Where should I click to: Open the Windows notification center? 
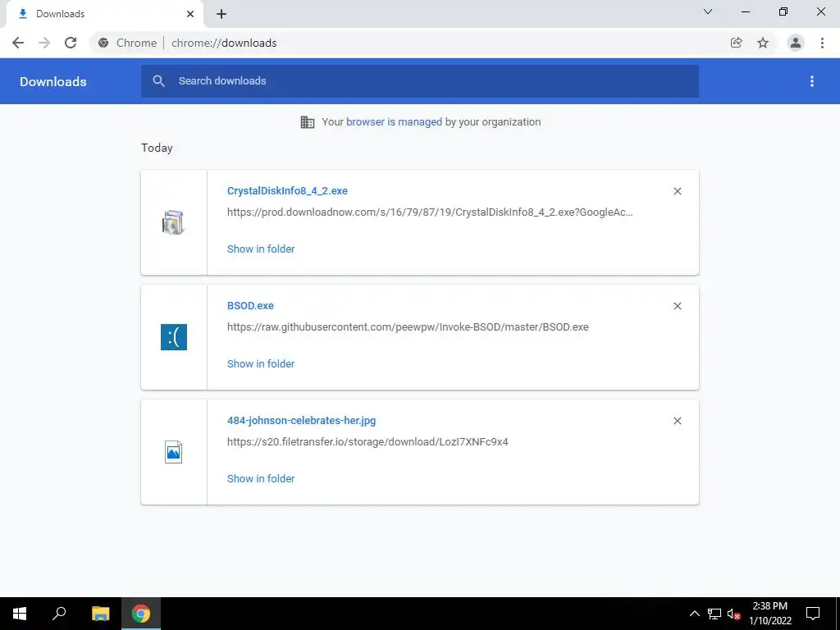(x=813, y=614)
